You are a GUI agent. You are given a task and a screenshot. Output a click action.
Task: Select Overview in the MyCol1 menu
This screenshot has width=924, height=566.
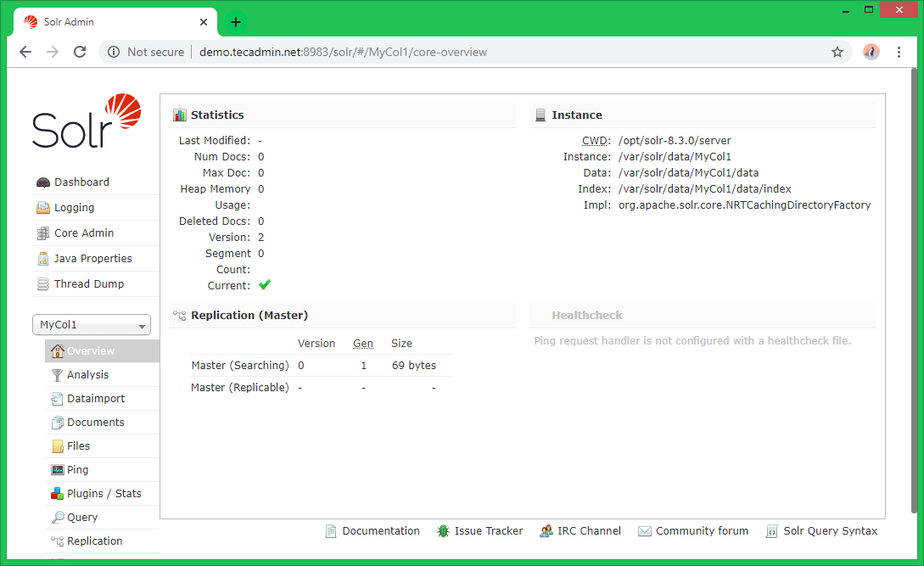coord(102,350)
